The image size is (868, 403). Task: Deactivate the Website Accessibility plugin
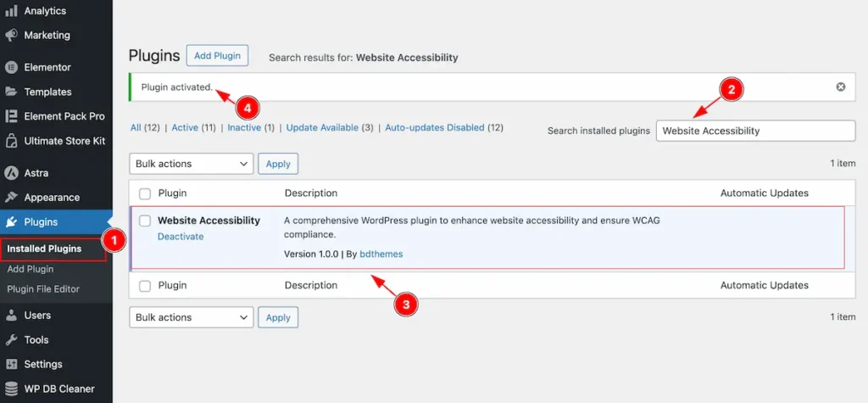(181, 236)
